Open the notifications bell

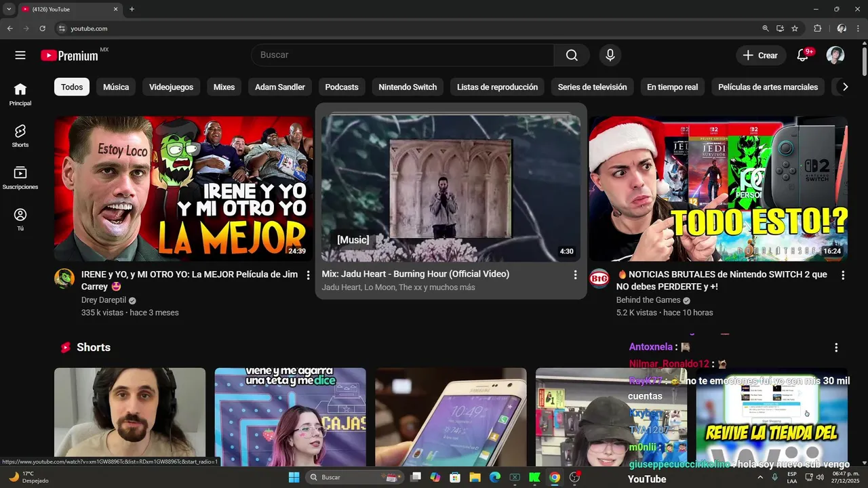click(x=802, y=56)
